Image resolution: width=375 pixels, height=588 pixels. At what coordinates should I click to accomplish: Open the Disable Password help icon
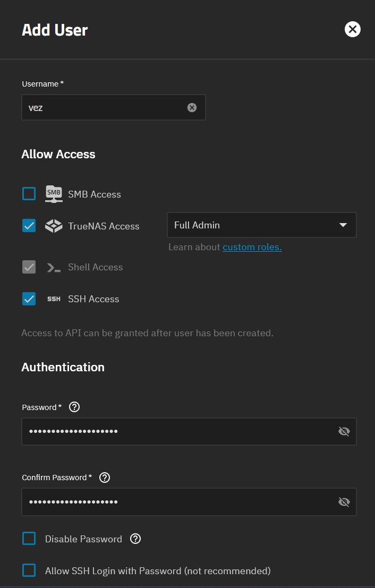click(135, 539)
